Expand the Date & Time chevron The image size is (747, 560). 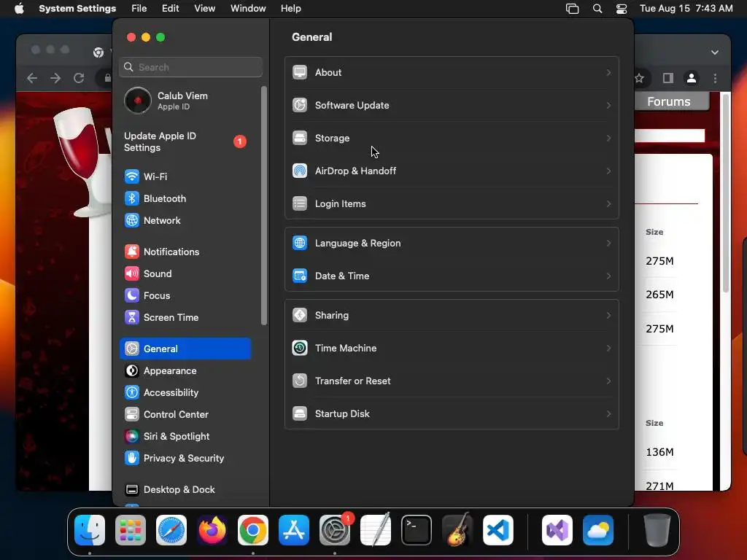pyautogui.click(x=609, y=276)
